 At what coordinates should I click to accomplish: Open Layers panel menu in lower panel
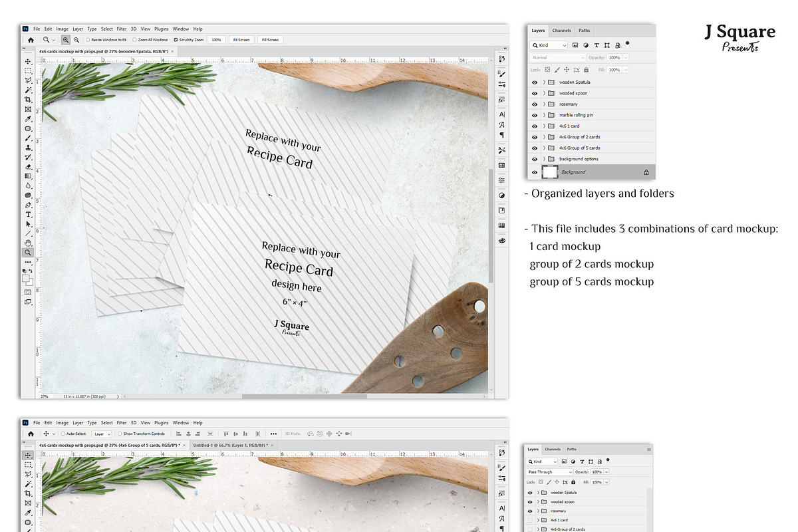tap(649, 450)
